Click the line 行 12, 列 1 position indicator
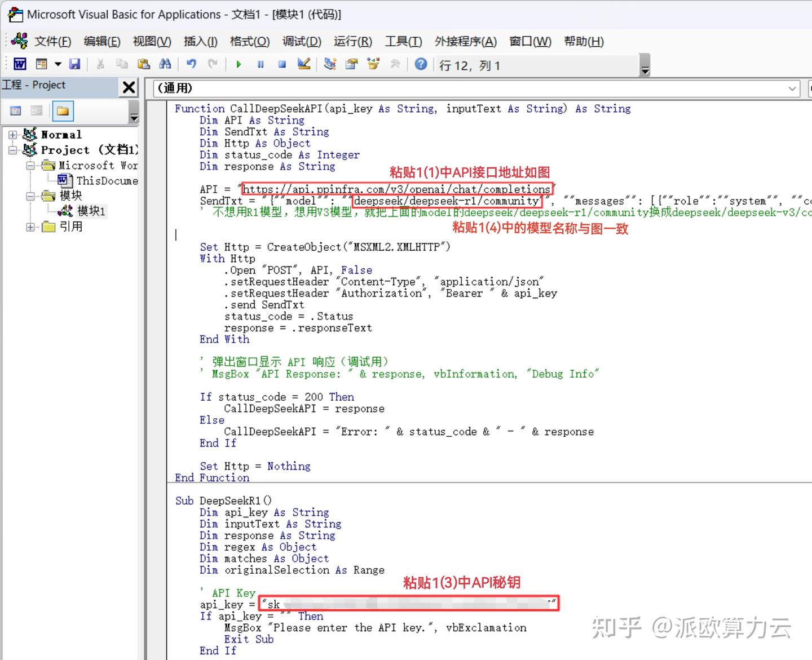The image size is (812, 660). 470,65
